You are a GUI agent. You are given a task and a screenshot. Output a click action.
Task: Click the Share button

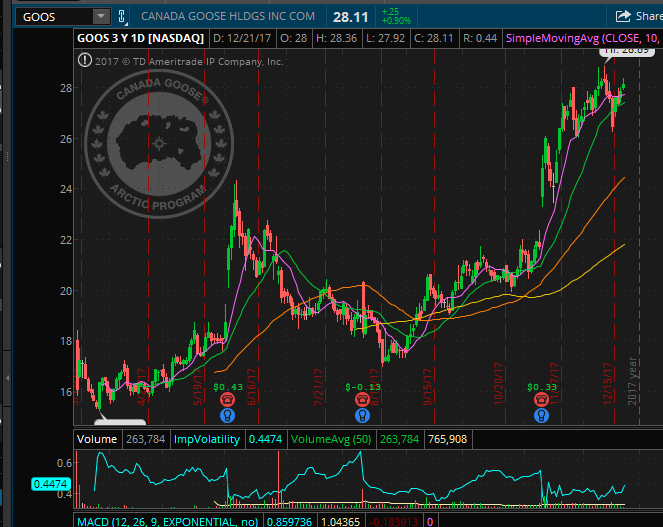pyautogui.click(x=638, y=16)
